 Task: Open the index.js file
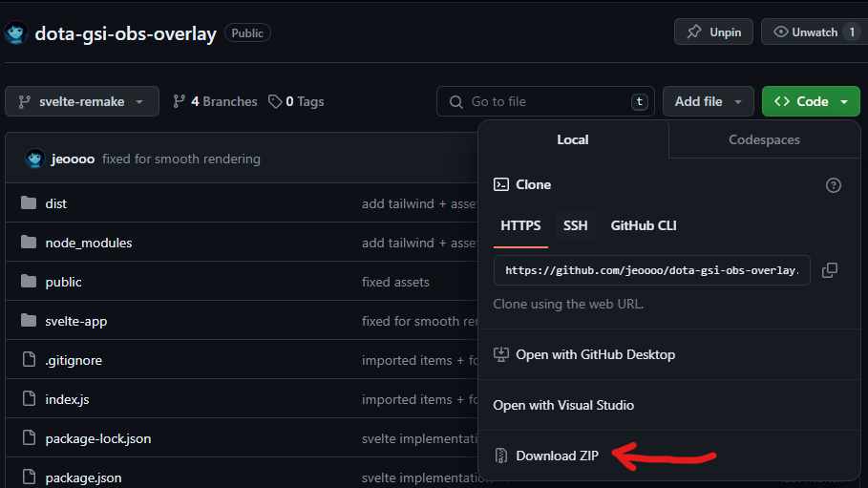[x=67, y=399]
